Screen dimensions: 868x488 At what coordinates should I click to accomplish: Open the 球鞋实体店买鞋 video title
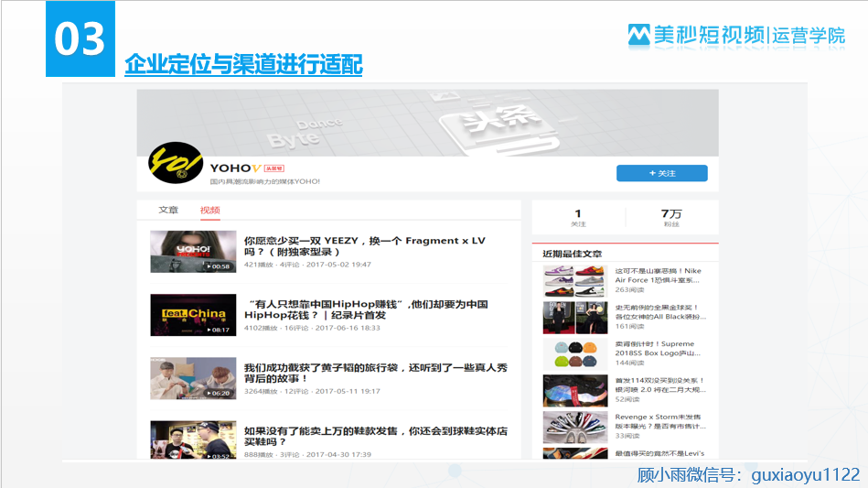click(x=376, y=436)
